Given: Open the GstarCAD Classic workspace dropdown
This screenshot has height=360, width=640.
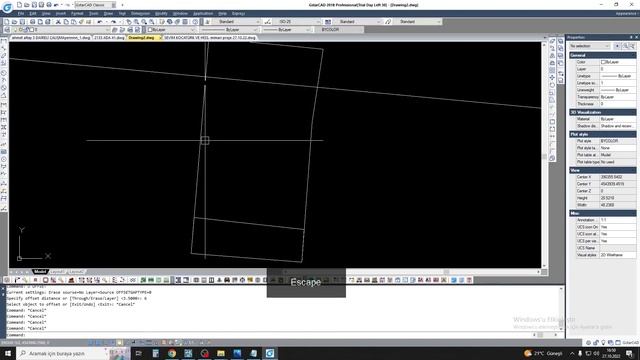Looking at the screenshot, I should [95, 5].
